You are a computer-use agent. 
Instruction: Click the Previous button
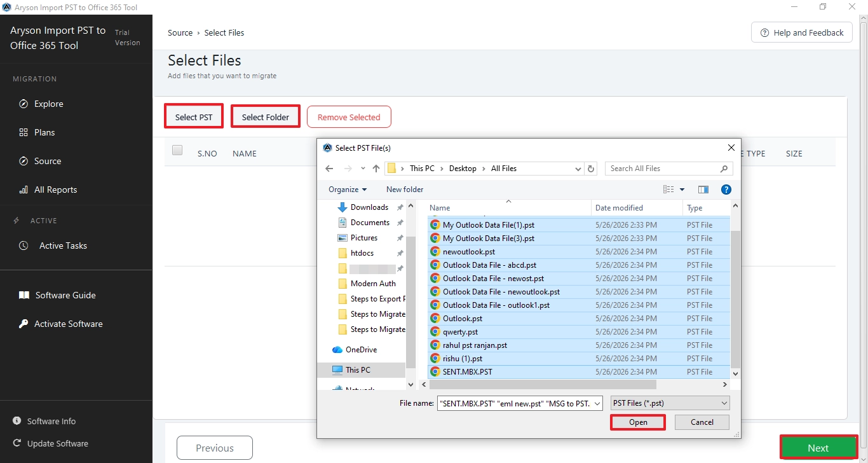point(215,448)
